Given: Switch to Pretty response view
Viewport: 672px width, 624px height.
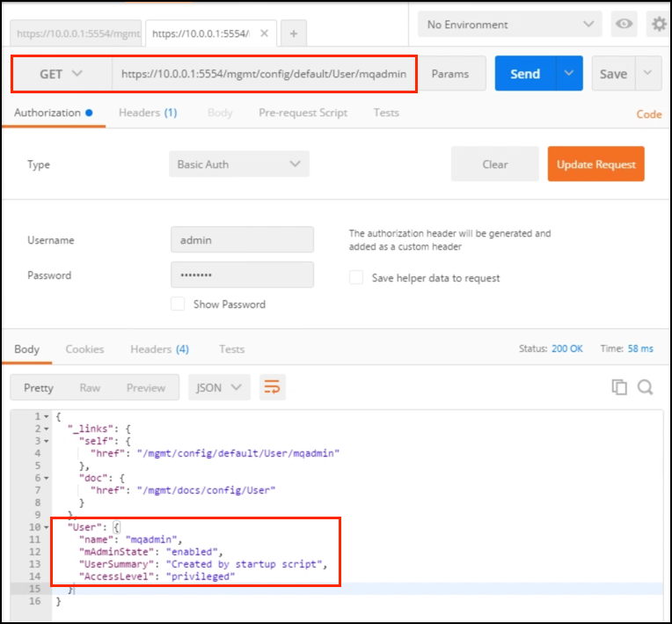Looking at the screenshot, I should click(39, 388).
